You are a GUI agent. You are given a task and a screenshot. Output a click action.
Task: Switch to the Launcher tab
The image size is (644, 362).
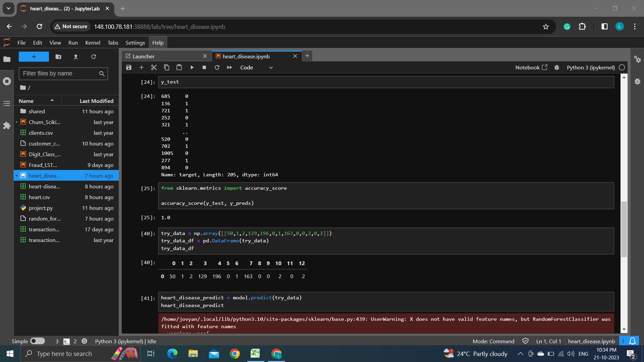[144, 56]
